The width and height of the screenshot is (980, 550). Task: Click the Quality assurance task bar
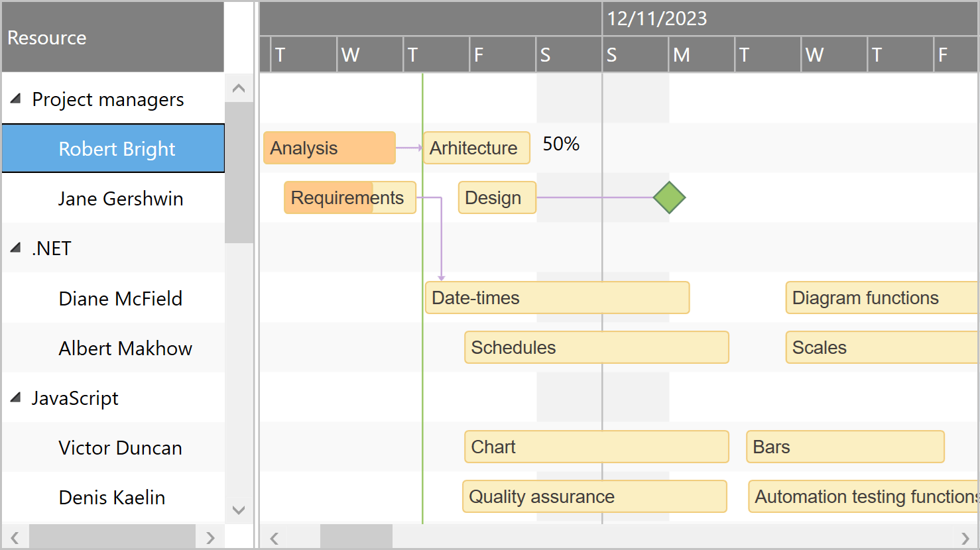pos(595,496)
